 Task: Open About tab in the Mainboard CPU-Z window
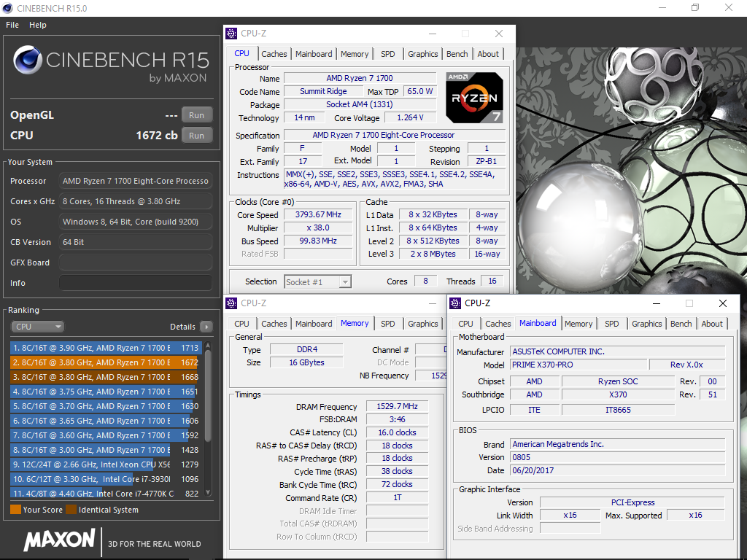click(712, 324)
